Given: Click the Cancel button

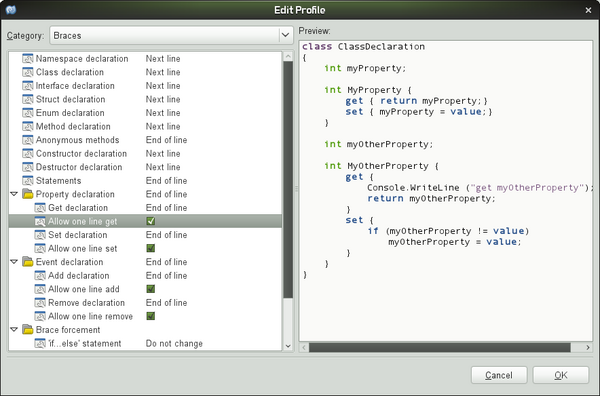Looking at the screenshot, I should coord(499,375).
